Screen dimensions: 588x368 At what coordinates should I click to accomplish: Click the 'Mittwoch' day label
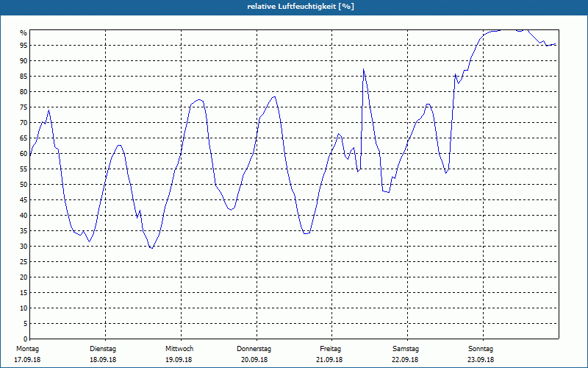pos(179,349)
